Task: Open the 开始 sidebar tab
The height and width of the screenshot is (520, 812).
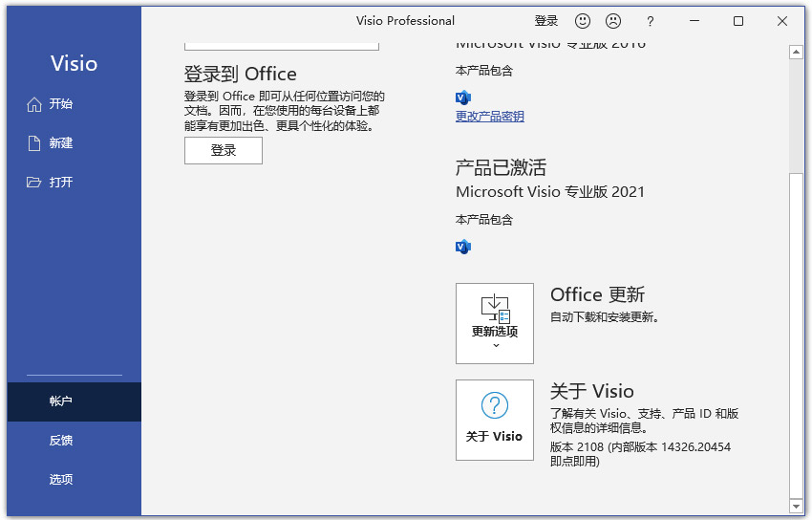Action: point(75,104)
